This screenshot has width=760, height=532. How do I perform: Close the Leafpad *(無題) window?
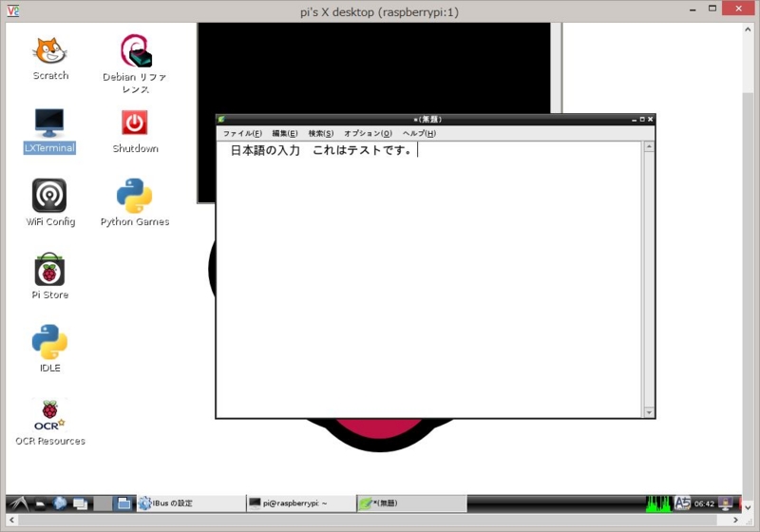pos(651,119)
